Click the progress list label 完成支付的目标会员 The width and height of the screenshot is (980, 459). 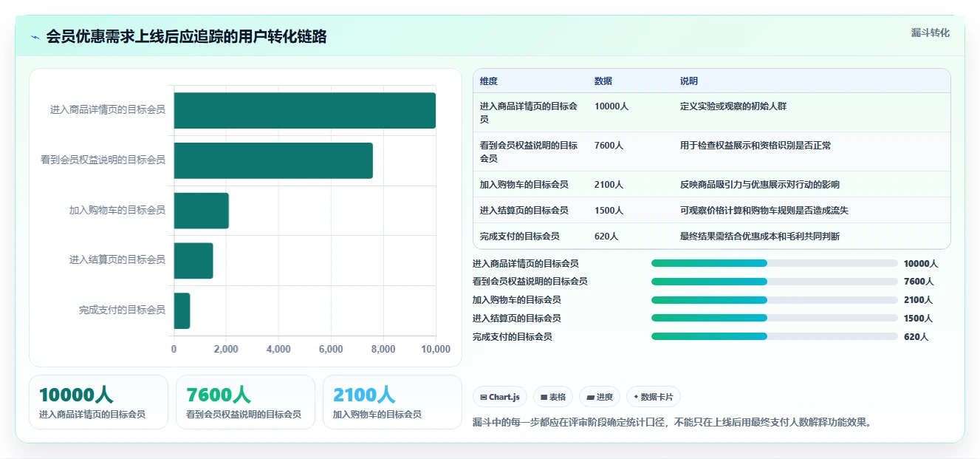click(513, 336)
